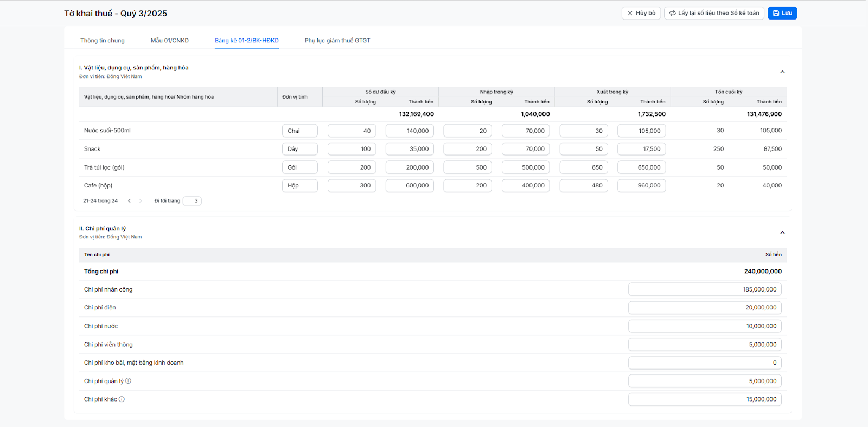
Task: Collapse the Chi phí quản lý section
Action: (782, 233)
